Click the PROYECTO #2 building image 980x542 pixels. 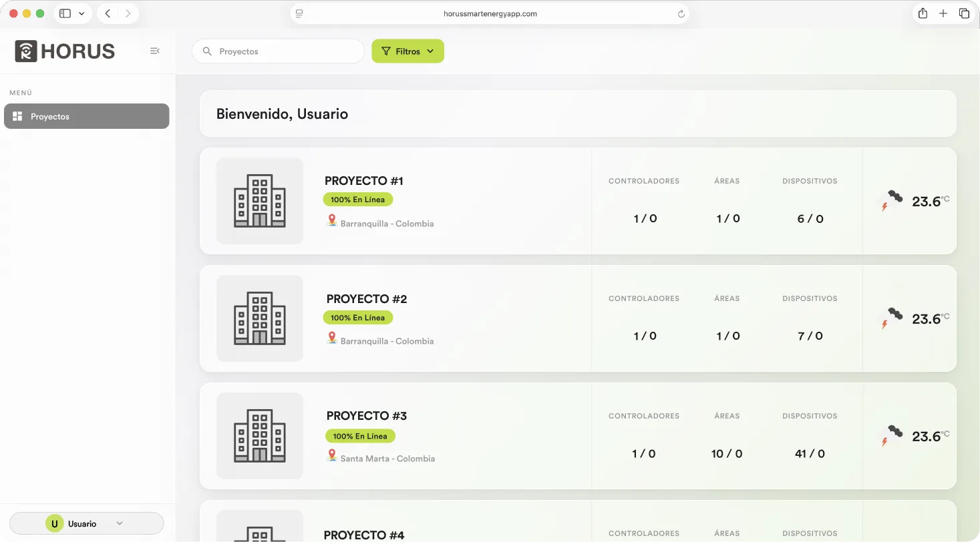coord(260,318)
